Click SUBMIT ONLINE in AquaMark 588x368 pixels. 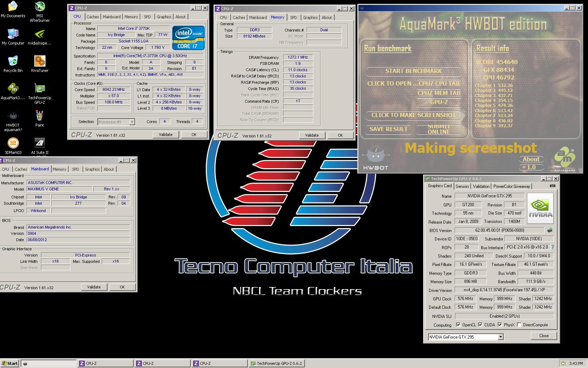pyautogui.click(x=439, y=129)
